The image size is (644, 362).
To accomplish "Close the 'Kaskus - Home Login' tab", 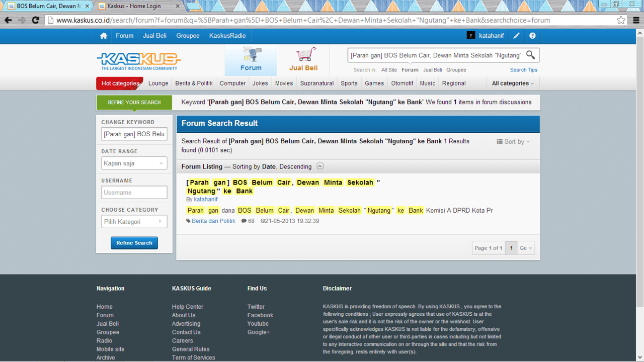I will coord(178,6).
